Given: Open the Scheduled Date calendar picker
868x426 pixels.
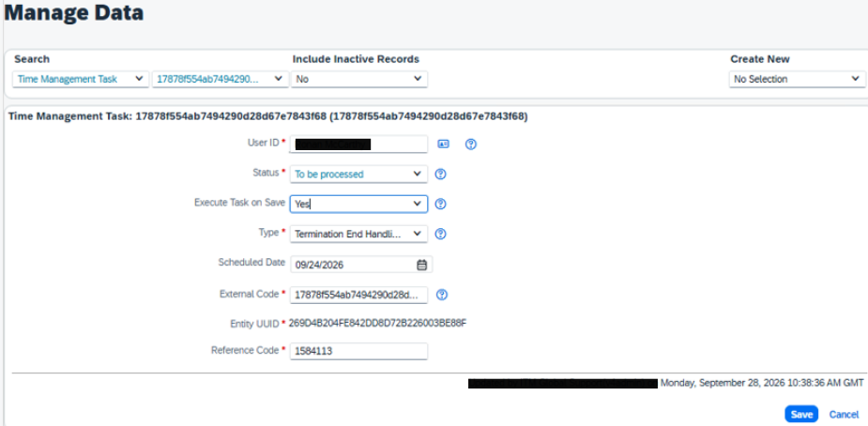Looking at the screenshot, I should (422, 265).
